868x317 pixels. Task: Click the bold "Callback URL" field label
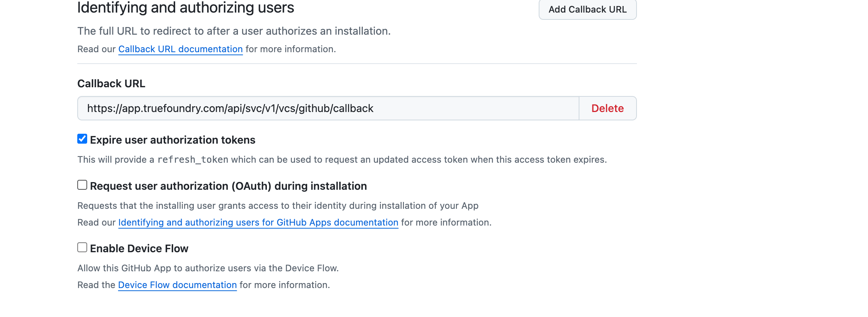pos(111,84)
